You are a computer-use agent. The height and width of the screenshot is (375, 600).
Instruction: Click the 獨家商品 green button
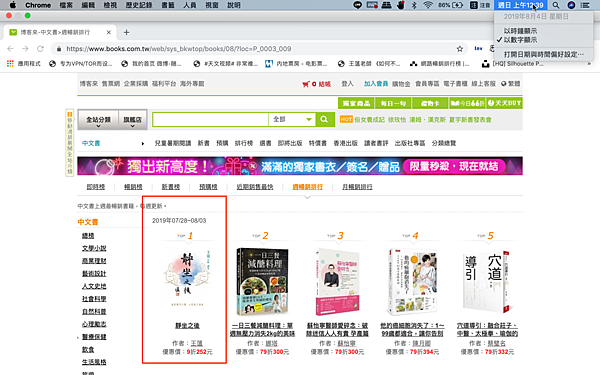(356, 103)
